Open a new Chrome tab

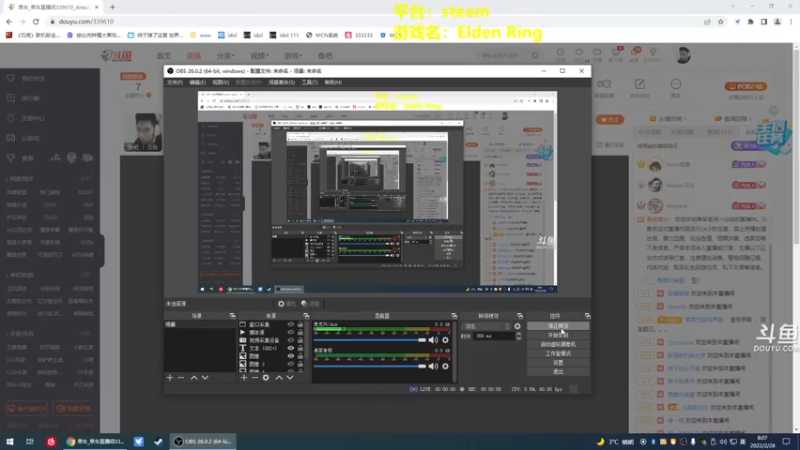pyautogui.click(x=112, y=7)
